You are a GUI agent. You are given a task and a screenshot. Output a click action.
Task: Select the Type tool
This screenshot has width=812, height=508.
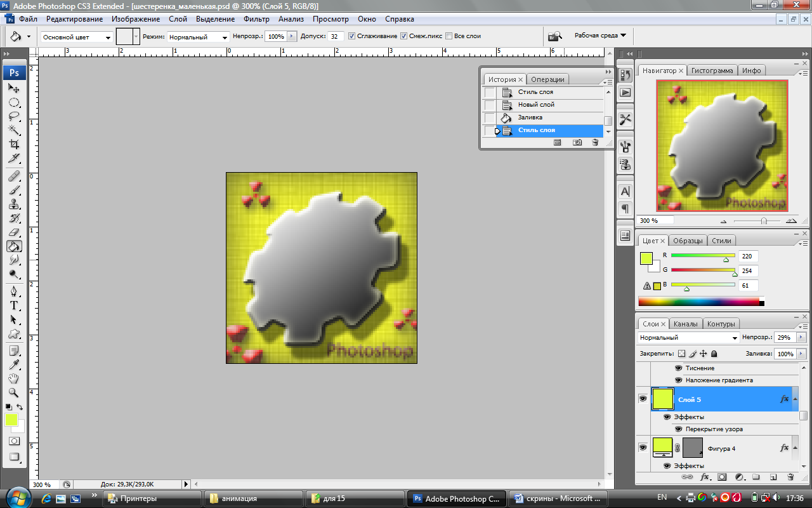[x=14, y=305]
